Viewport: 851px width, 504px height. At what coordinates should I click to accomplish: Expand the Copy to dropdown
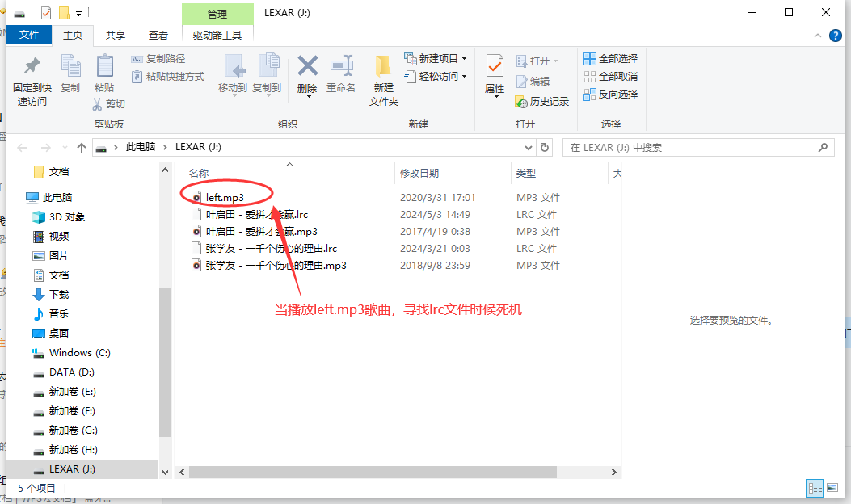[x=267, y=95]
